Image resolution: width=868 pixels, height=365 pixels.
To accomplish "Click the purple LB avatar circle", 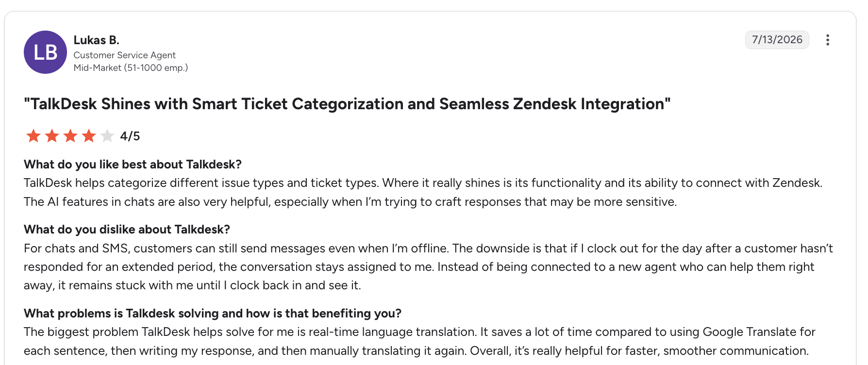I will coord(45,52).
